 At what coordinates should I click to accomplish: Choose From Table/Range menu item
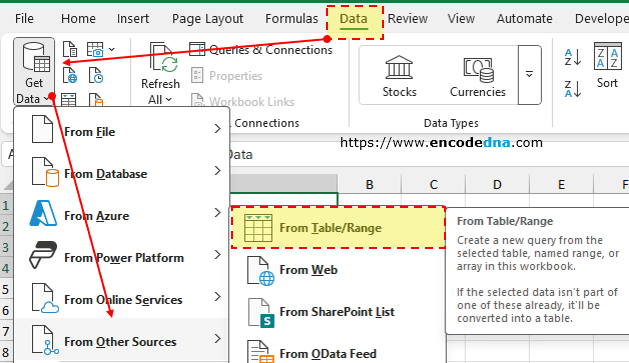click(x=338, y=228)
